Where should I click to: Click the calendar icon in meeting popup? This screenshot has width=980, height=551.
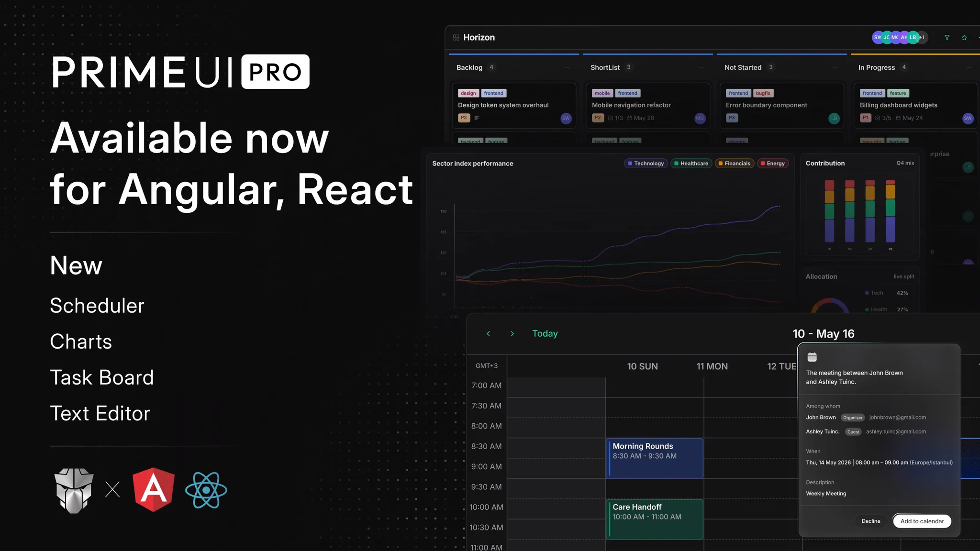coord(812,357)
